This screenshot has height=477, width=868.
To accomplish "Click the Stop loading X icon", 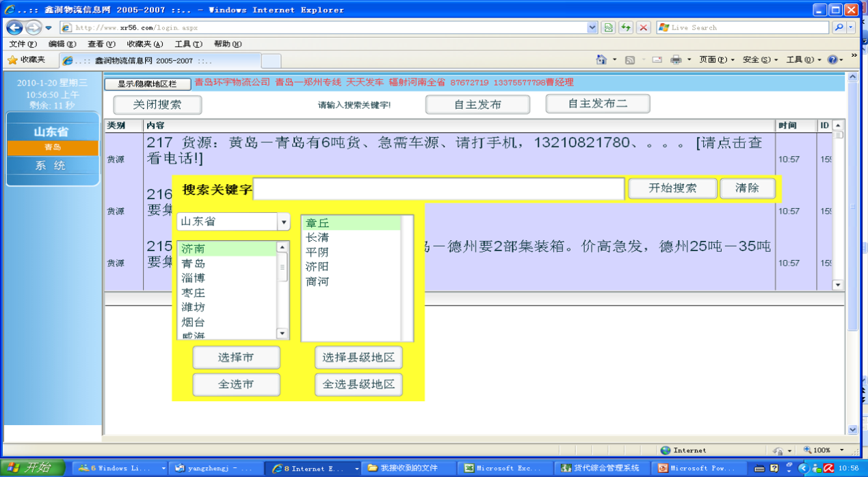I will [643, 27].
